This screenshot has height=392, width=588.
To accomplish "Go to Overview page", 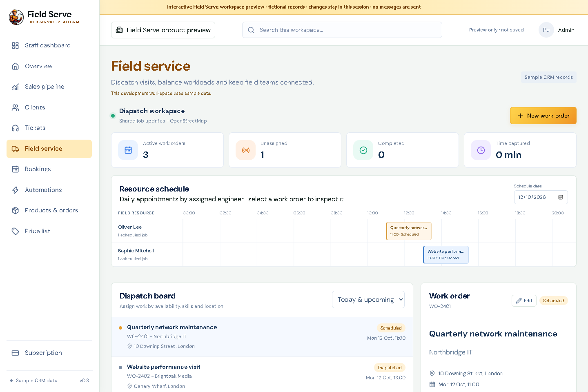I will (49, 66).
